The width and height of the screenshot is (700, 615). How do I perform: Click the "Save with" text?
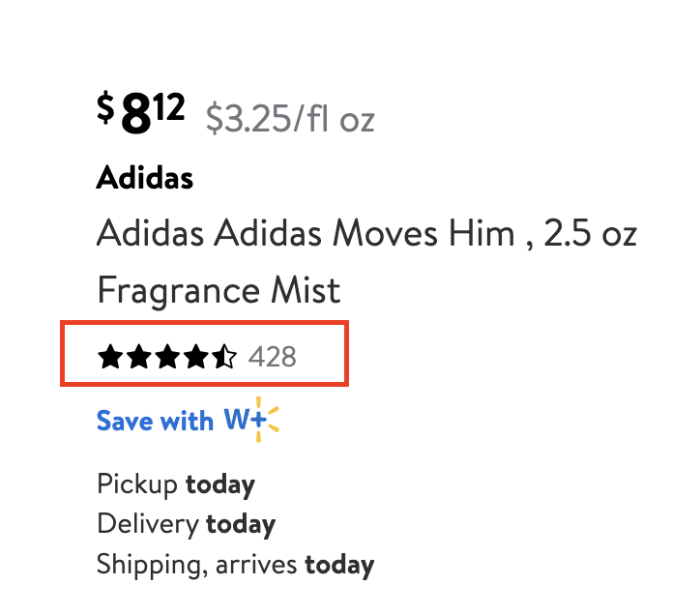pyautogui.click(x=155, y=422)
